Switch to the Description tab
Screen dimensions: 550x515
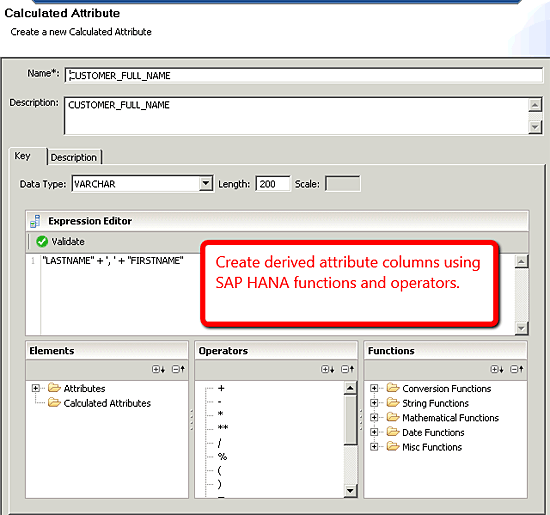tap(74, 157)
